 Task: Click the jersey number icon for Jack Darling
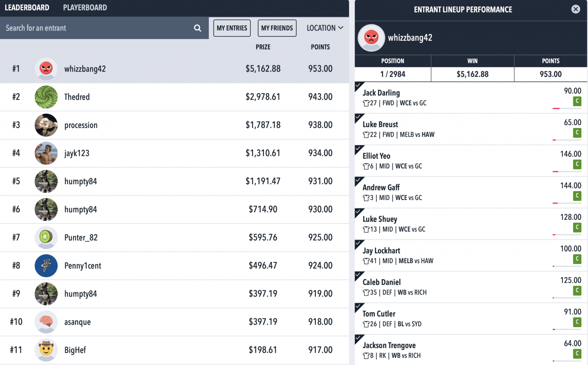tap(366, 103)
